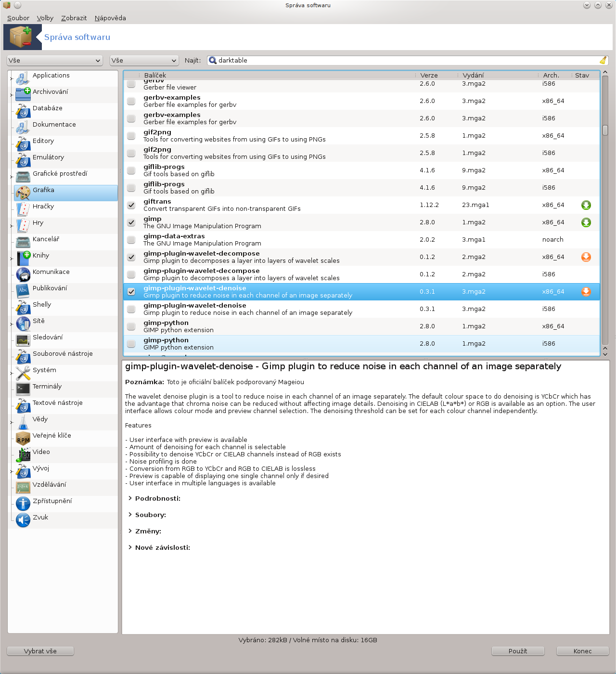This screenshot has height=674, width=616.
Task: Click the Komunikace chat icon
Action: click(23, 275)
